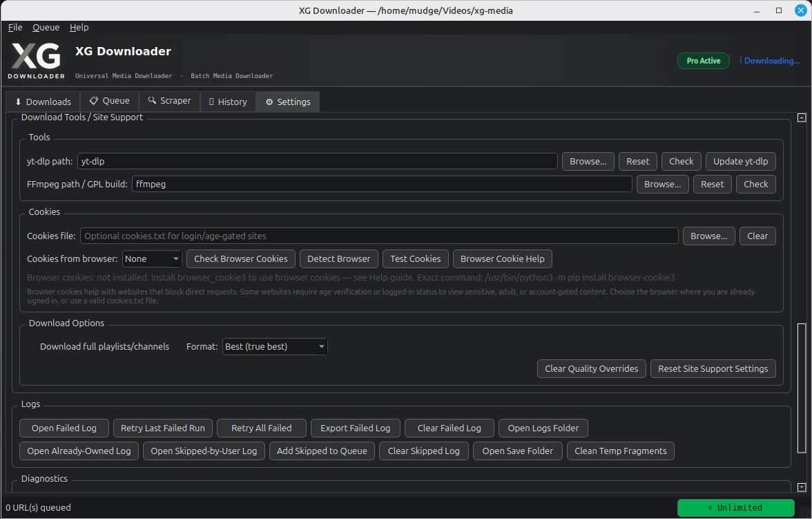This screenshot has width=812, height=519.
Task: Click Detect Browser button
Action: [x=338, y=258]
